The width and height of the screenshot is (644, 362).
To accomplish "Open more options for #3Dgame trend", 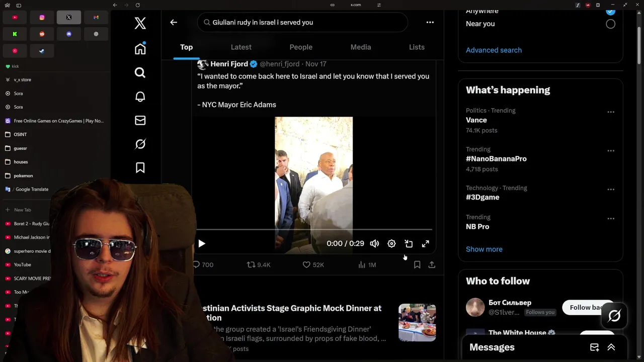I will 611,190.
